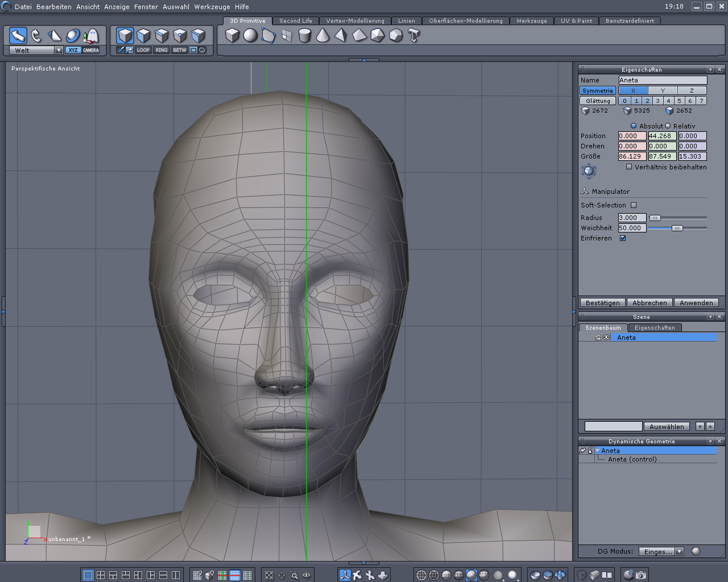
Task: Create a cone primitive from the toolbar
Action: pos(322,36)
